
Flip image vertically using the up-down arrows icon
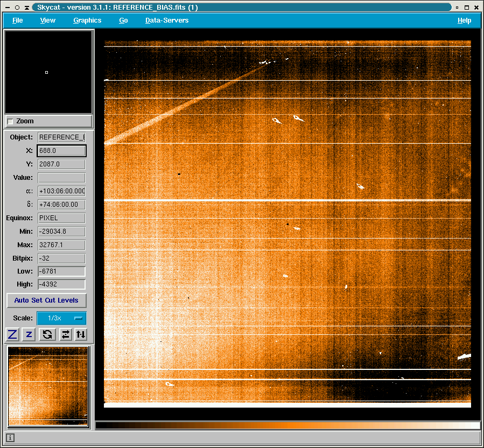pos(81,334)
